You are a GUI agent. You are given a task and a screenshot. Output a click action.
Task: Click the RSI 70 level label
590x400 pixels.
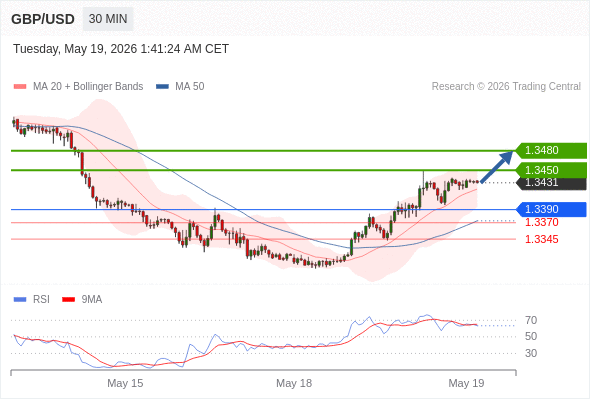tap(531, 321)
